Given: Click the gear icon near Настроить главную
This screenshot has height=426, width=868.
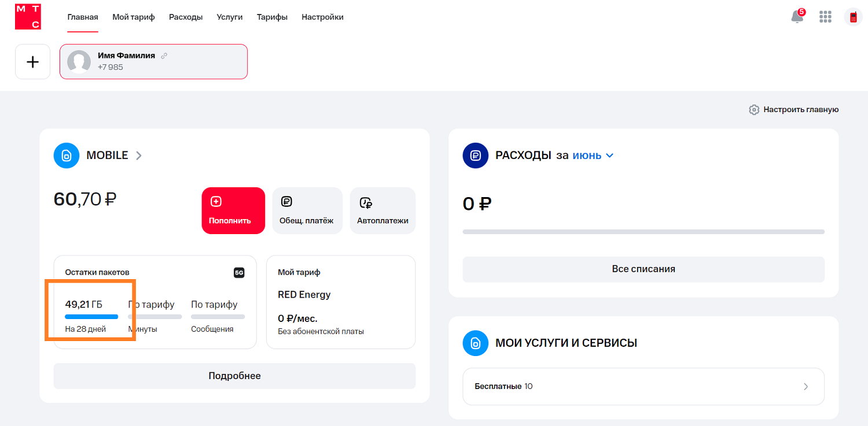Looking at the screenshot, I should point(754,110).
